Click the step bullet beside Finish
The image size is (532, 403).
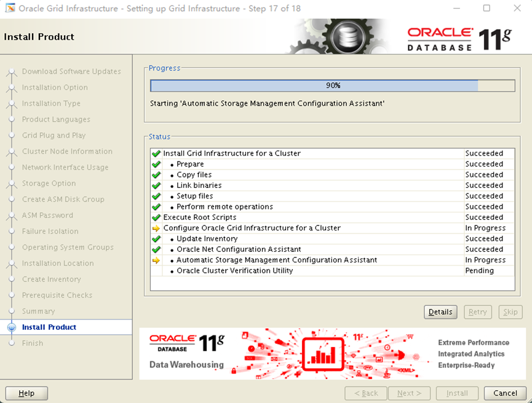point(12,343)
